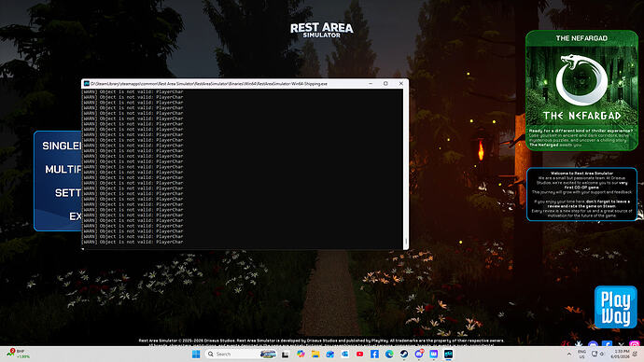Minimize the console window
This screenshot has width=644, height=362.
(x=371, y=84)
